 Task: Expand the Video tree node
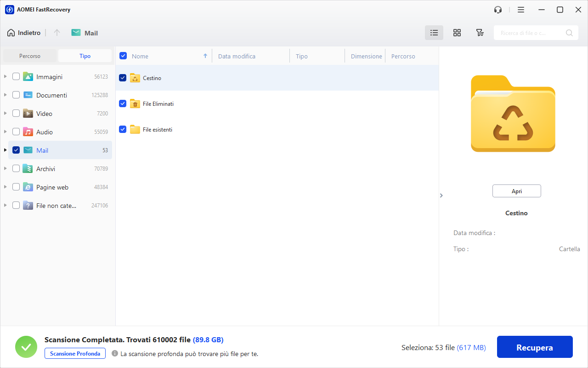point(5,113)
